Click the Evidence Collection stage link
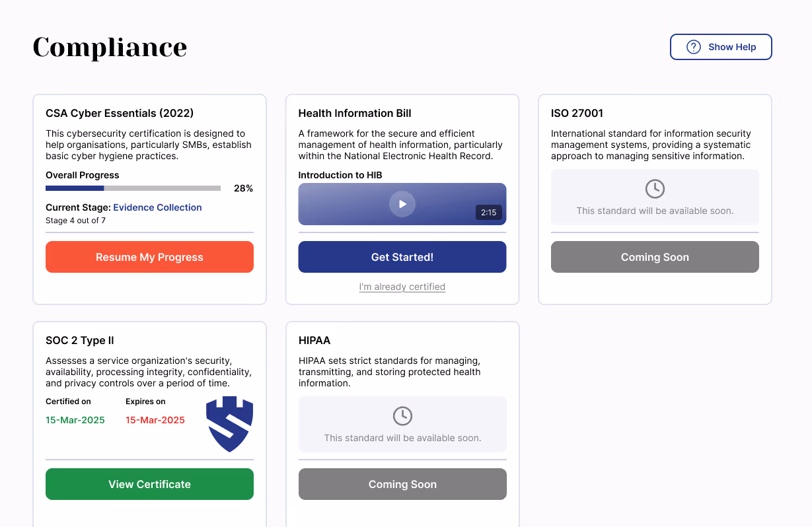 click(157, 207)
